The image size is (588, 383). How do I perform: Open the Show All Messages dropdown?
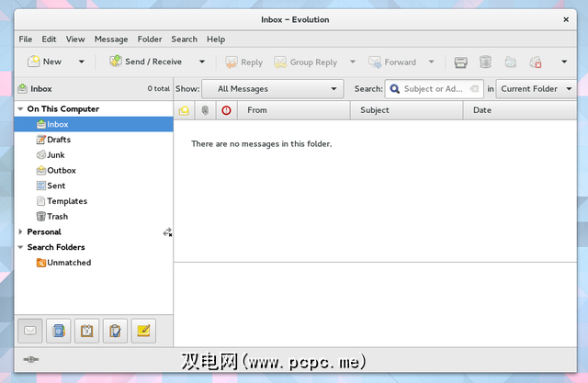pos(273,89)
